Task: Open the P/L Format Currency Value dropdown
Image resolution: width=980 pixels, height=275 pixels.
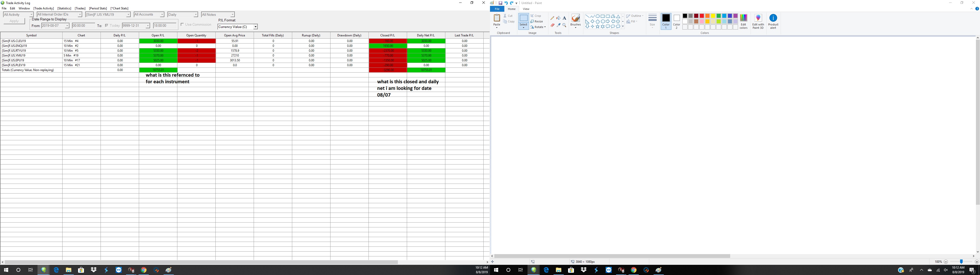Action: 255,27
